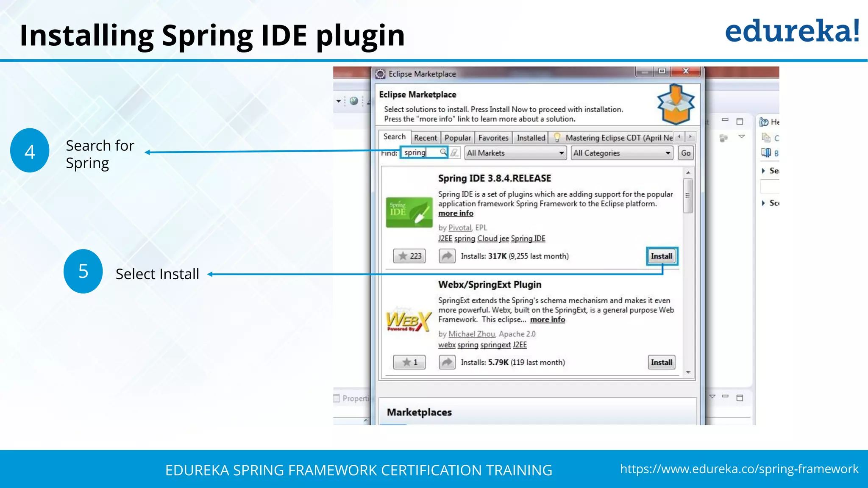Image resolution: width=868 pixels, height=488 pixels.
Task: Click the Eclipse globe toolbar icon behind dialog
Action: (354, 101)
